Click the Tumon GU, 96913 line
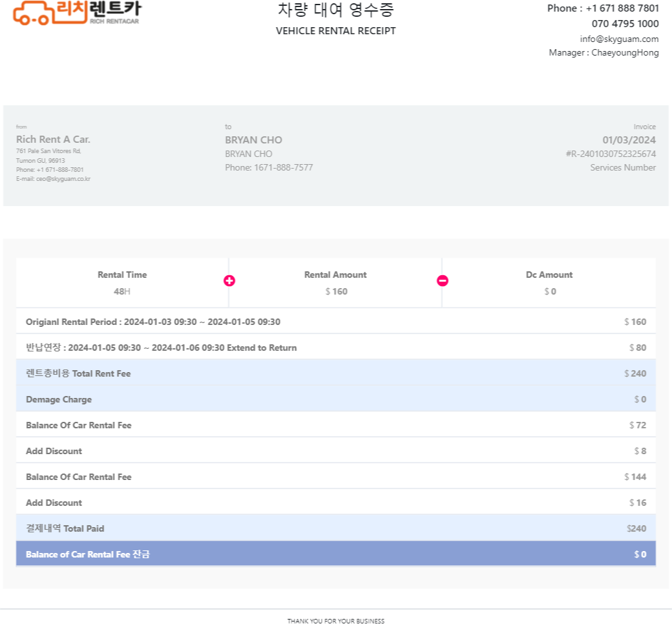The image size is (672, 626). click(41, 161)
